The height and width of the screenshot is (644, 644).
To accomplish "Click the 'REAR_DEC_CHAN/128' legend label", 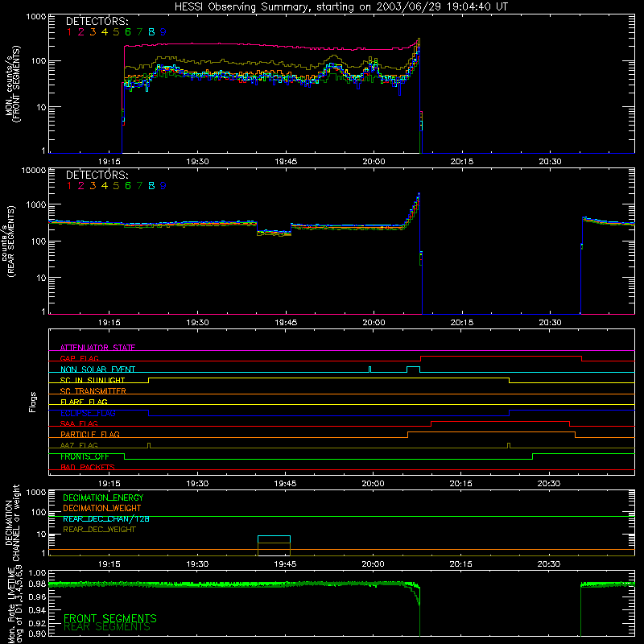I will tap(106, 518).
